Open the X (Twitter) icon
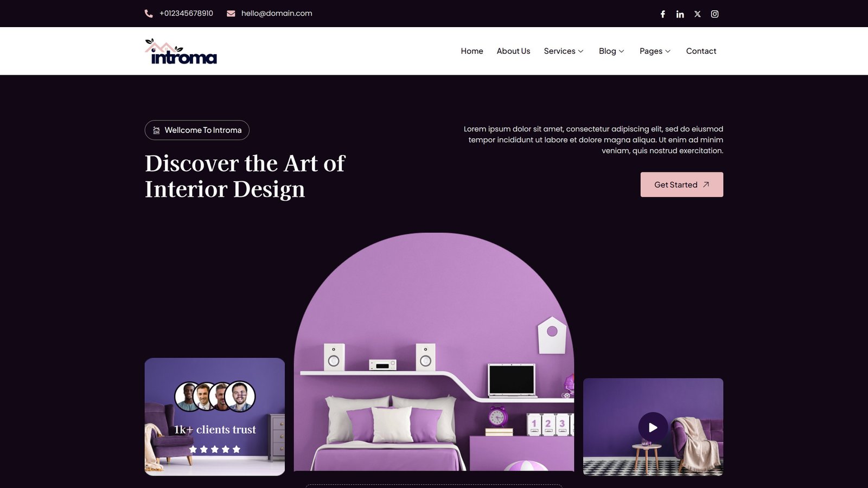 697,14
